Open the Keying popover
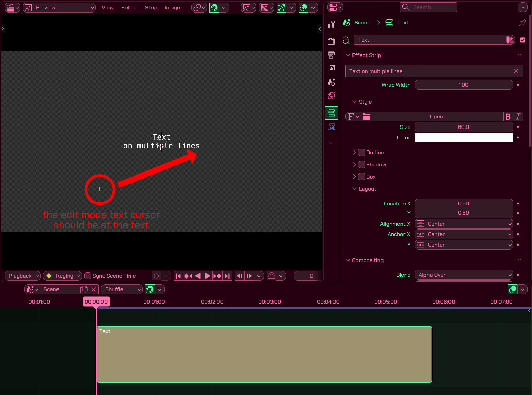This screenshot has width=532, height=395. pos(63,276)
